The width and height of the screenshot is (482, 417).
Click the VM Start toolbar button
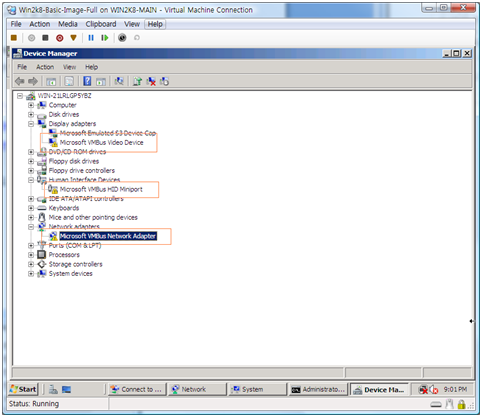click(x=31, y=38)
